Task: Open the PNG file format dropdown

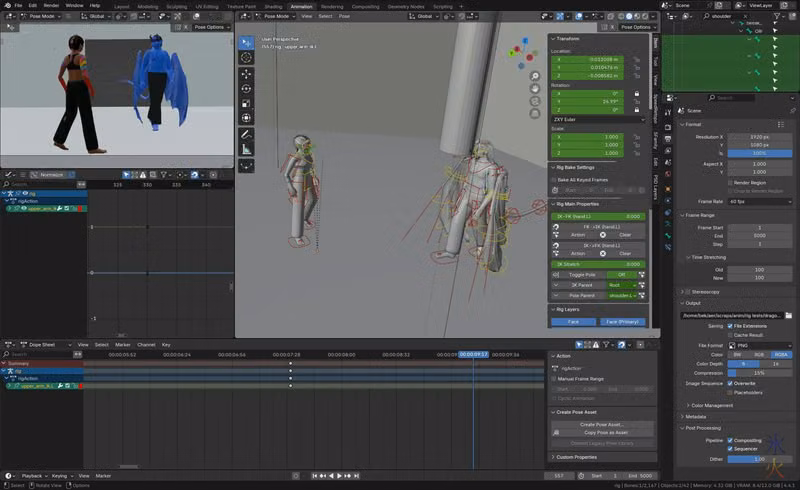Action: point(760,346)
